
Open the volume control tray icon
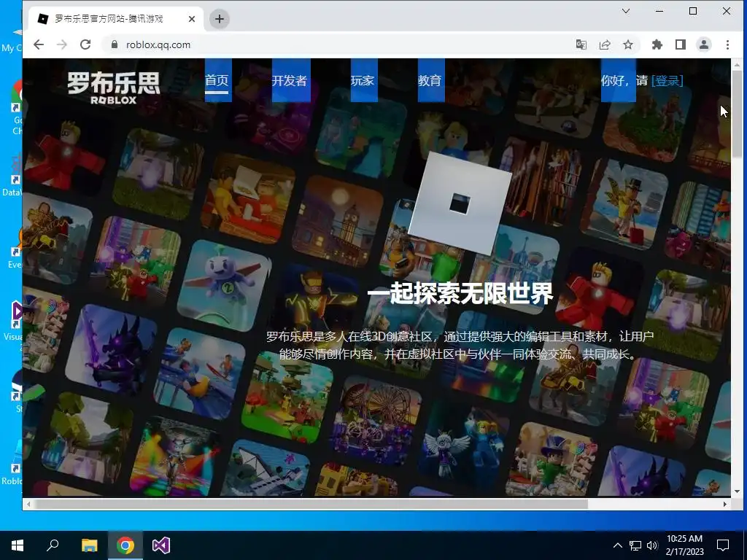coord(652,545)
